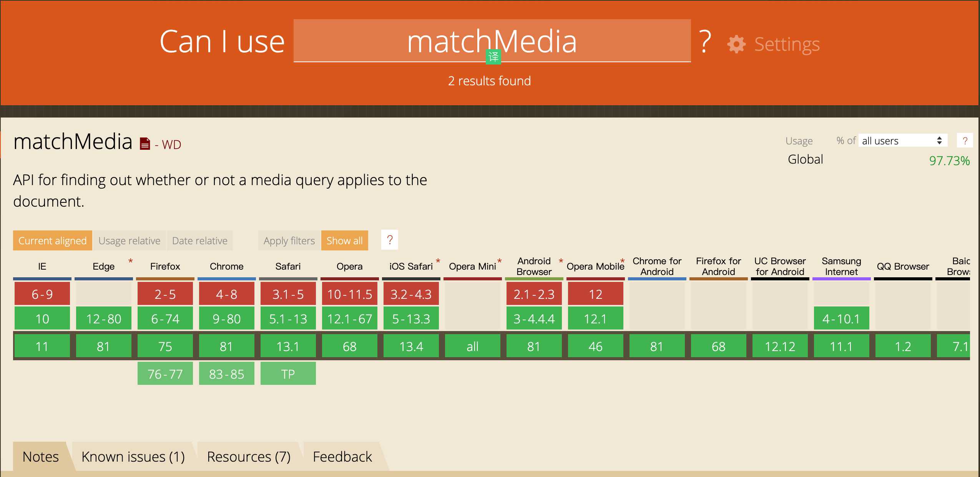Open the Feedback tab
Image resolution: width=980 pixels, height=477 pixels.
click(x=342, y=457)
